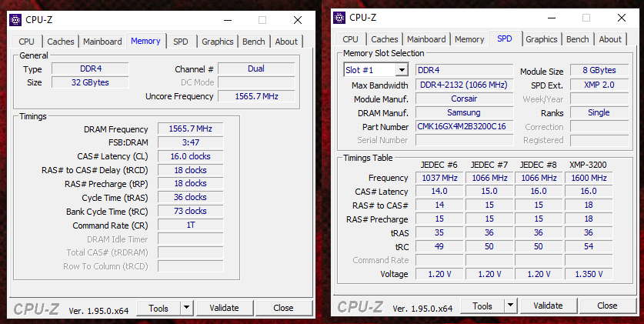This screenshot has width=644, height=324.
Task: Click the 32 GBytes Size field
Action: 90,82
